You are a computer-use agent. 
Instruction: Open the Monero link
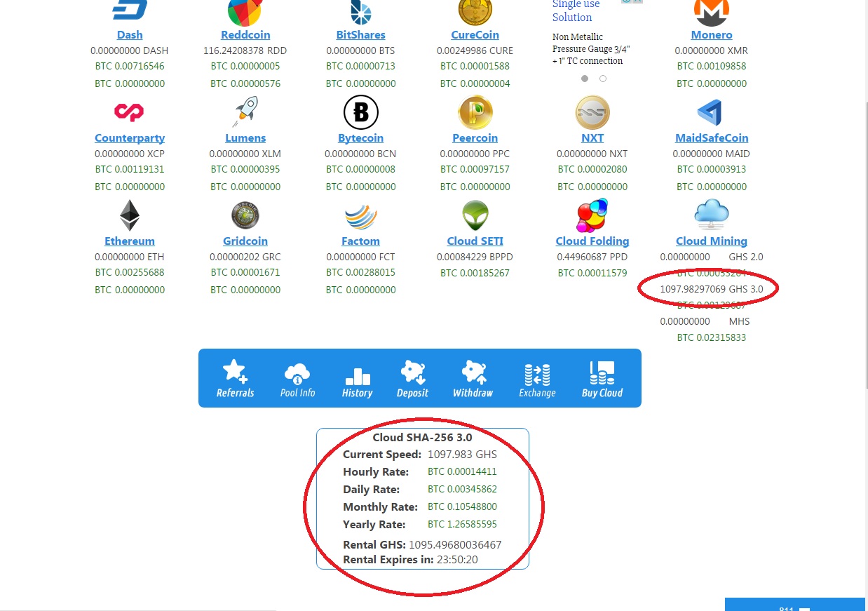pyautogui.click(x=712, y=35)
